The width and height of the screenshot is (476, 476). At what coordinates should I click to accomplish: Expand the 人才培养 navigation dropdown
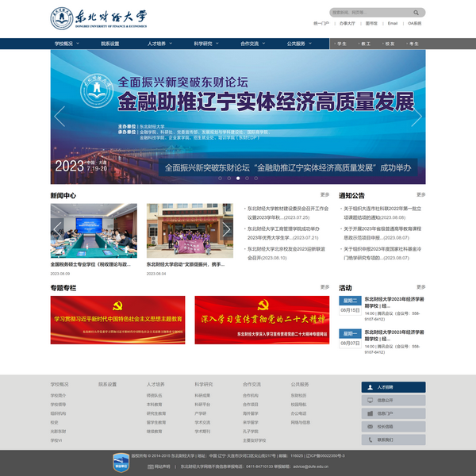tap(159, 44)
